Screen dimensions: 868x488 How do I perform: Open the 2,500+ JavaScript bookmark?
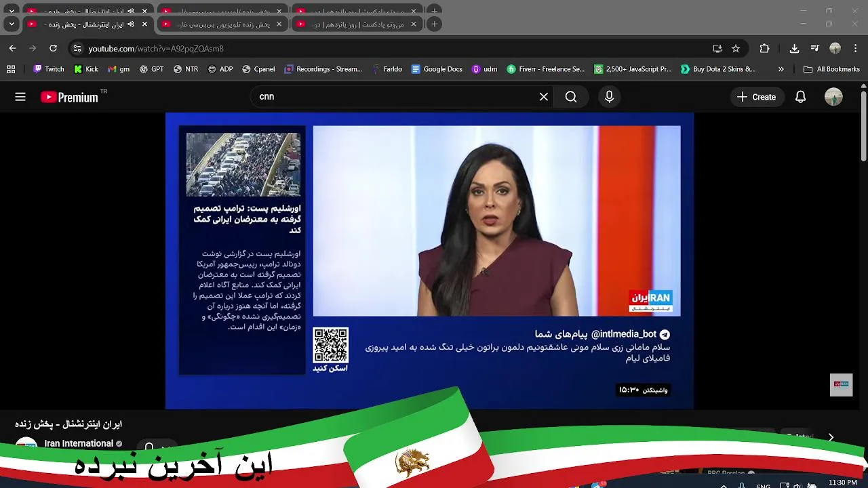633,69
